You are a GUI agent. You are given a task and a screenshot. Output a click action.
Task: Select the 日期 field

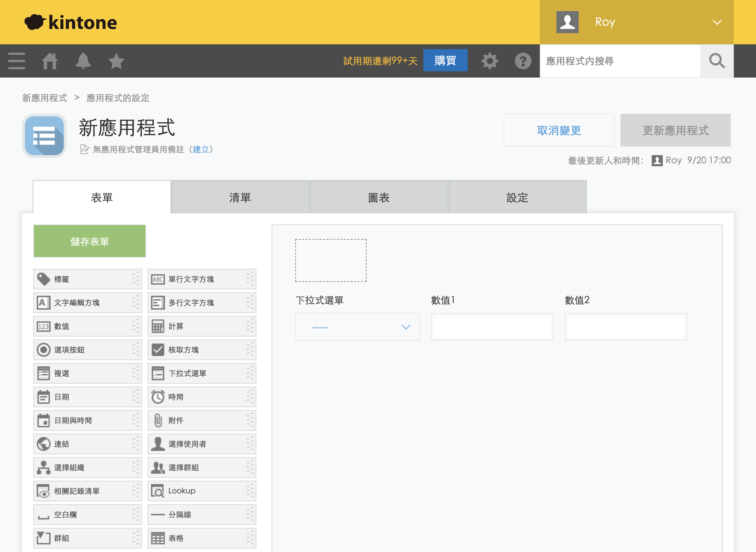pyautogui.click(x=88, y=397)
